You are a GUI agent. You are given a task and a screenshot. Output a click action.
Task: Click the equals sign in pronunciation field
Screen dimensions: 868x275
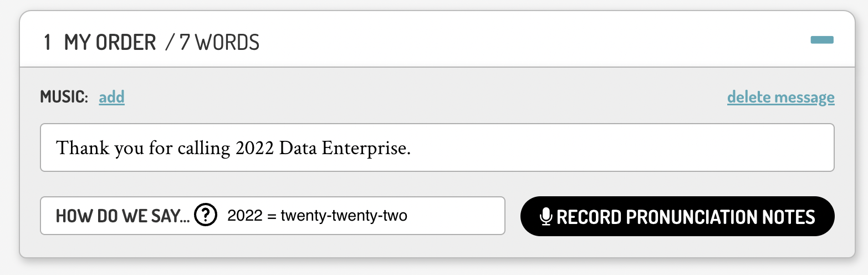tap(271, 216)
